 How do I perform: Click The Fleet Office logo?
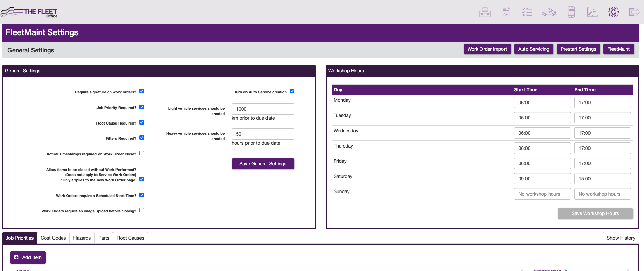point(29,12)
